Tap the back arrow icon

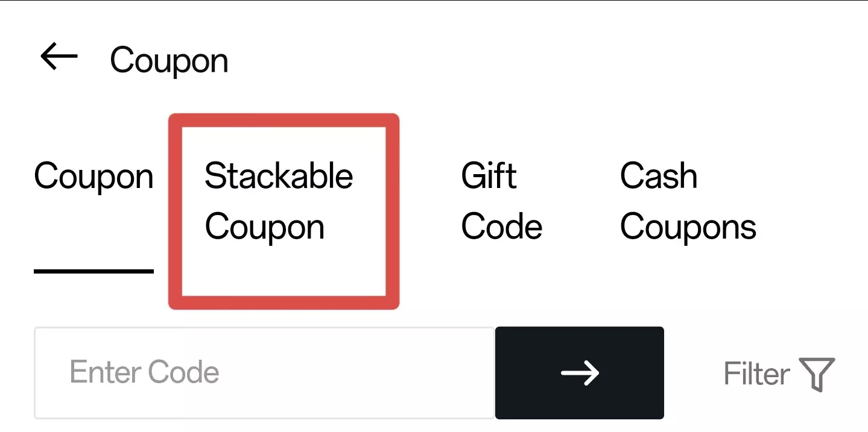(59, 57)
